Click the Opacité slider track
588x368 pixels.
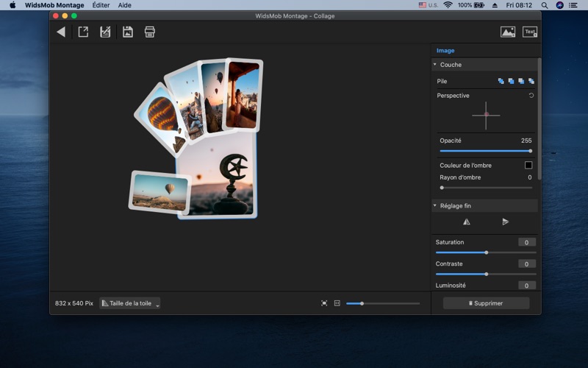(486, 151)
